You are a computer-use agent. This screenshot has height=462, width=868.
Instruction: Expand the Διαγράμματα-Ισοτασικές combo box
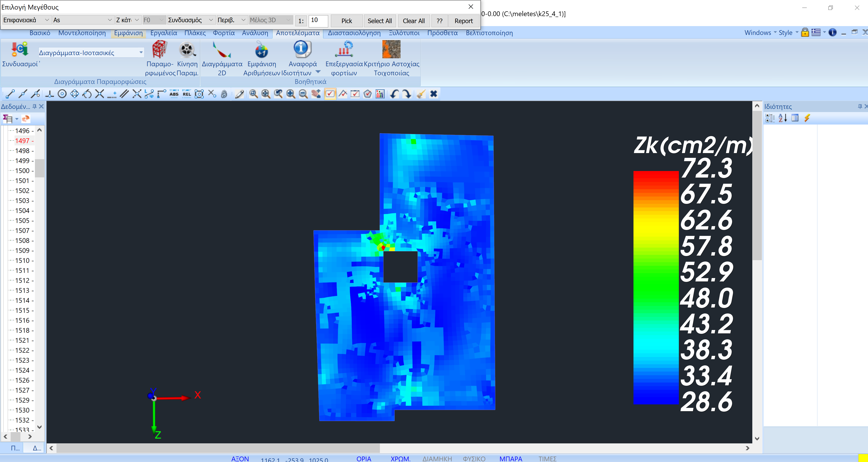[141, 53]
